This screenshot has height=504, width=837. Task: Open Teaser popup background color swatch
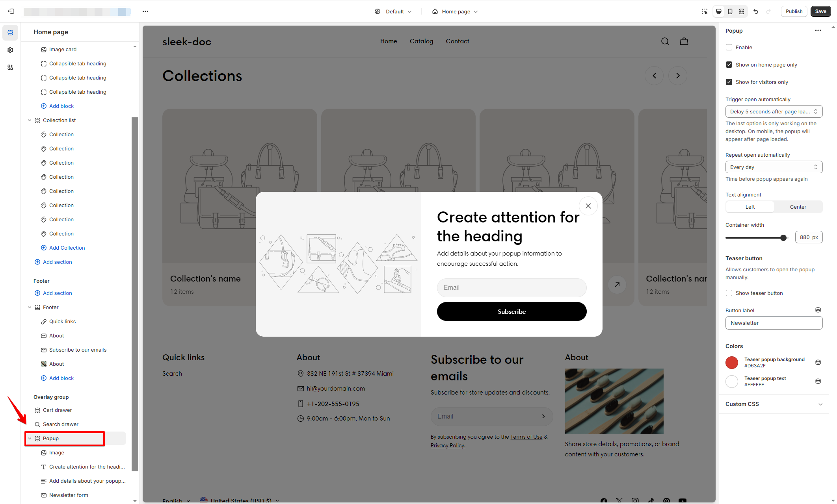(732, 362)
